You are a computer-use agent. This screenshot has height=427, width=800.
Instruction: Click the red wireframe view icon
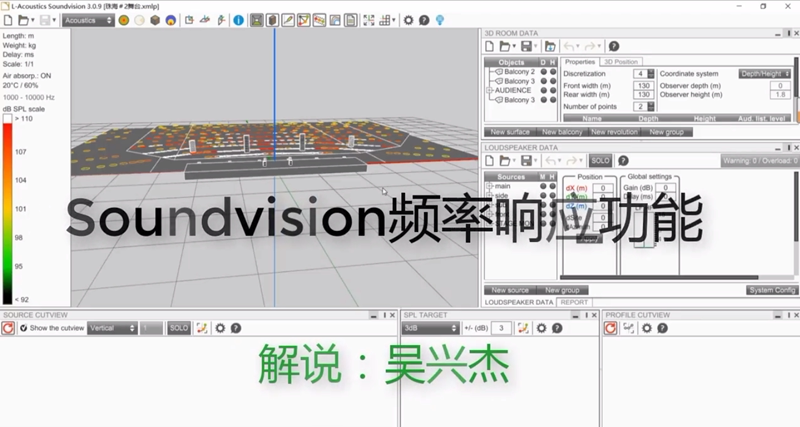click(304, 20)
